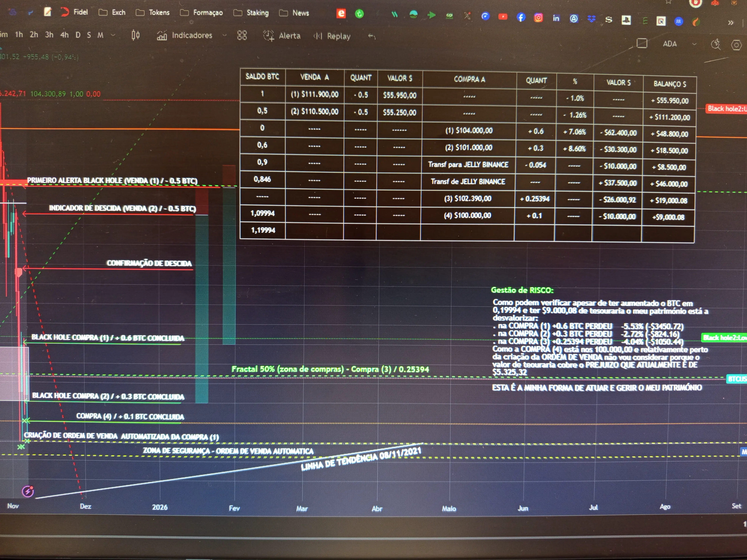
Task: Toggle the layout square selector
Action: click(642, 43)
